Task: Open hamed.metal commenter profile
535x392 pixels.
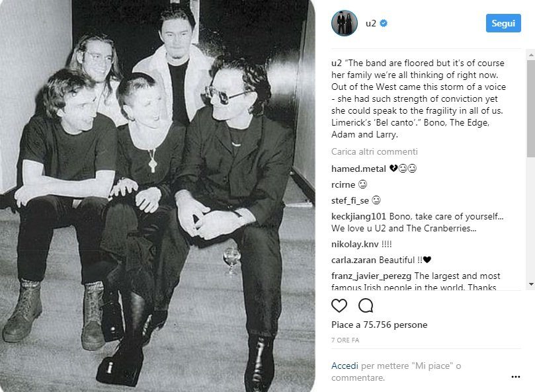Action: click(x=358, y=169)
